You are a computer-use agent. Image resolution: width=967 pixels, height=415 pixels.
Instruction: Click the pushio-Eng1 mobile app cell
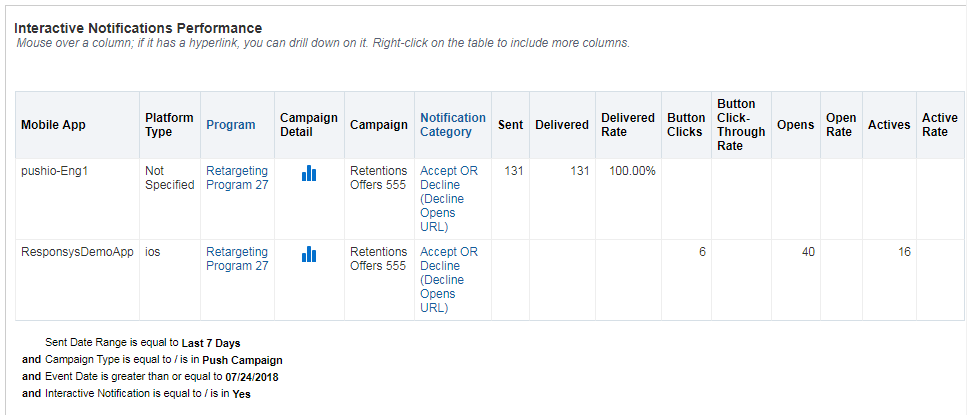(x=55, y=171)
